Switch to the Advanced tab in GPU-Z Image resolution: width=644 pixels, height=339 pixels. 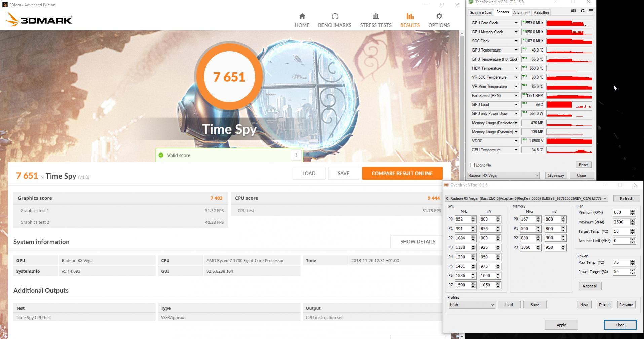coord(521,13)
